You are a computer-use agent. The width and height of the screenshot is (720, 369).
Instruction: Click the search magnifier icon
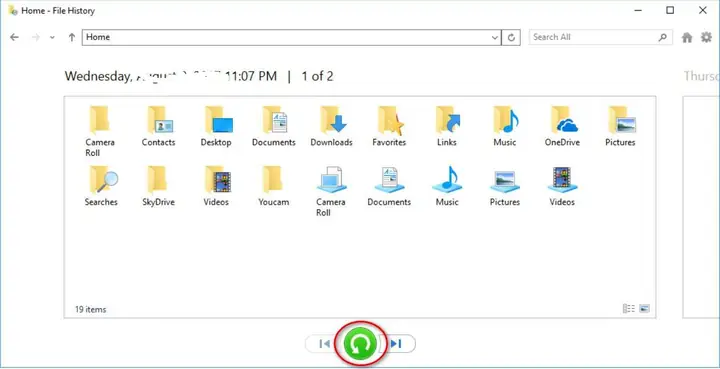coord(663,38)
